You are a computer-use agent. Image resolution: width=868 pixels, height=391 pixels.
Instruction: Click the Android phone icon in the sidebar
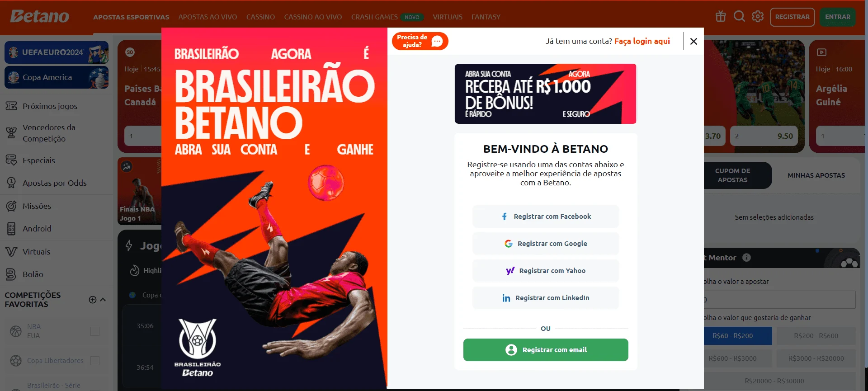pyautogui.click(x=11, y=229)
